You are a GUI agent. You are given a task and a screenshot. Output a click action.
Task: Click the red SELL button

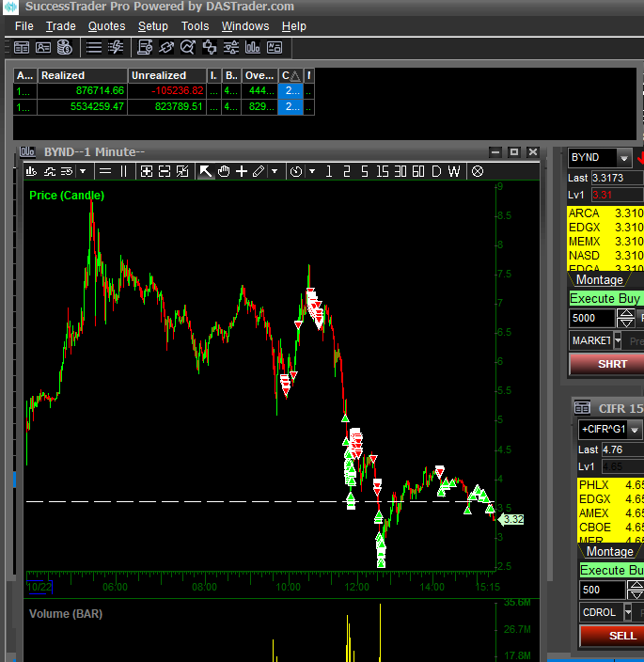click(612, 636)
